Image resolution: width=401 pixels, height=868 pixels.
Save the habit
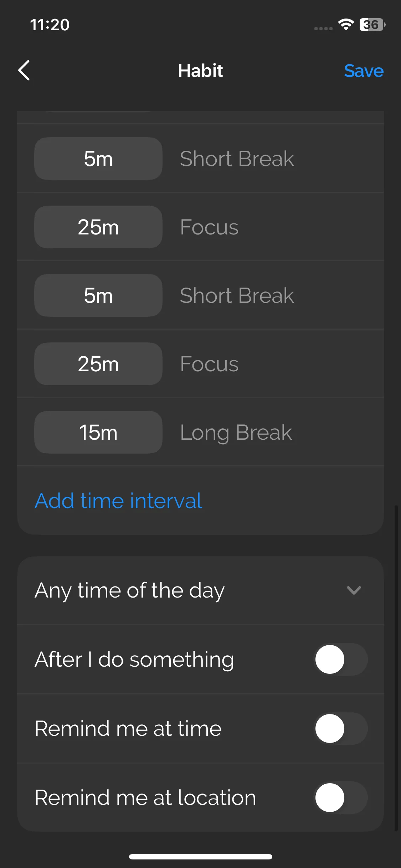tap(364, 71)
